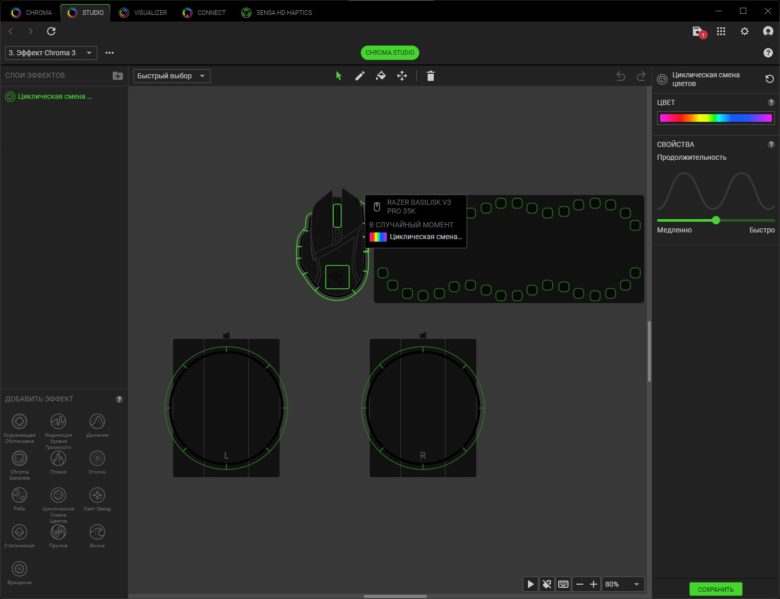This screenshot has width=780, height=599.
Task: Add a new effect layer group
Action: tap(117, 76)
